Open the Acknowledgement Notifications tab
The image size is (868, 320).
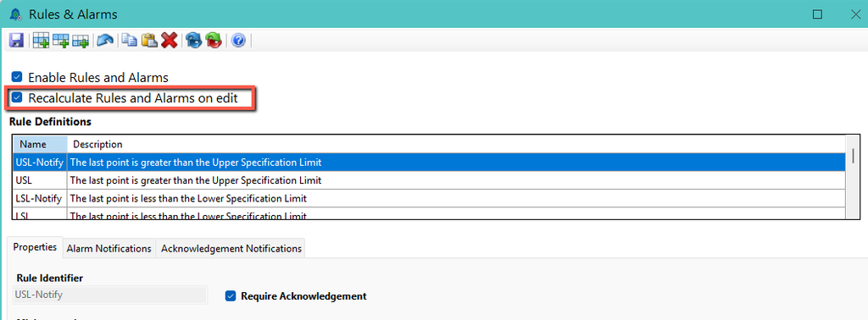[231, 249]
